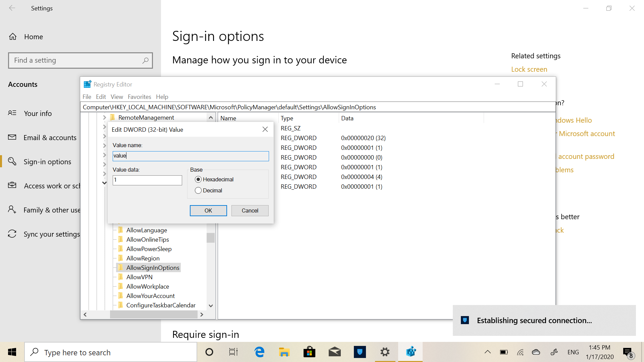Click the Value name field
The image size is (644, 362).
(191, 156)
